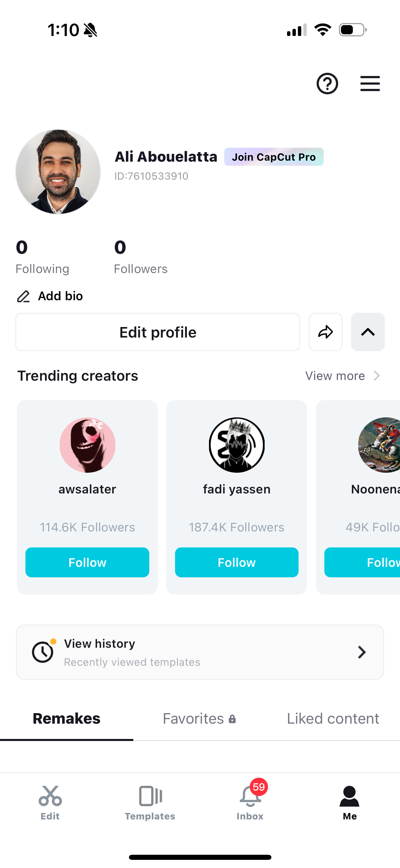This screenshot has width=400, height=868.
Task: Select the Templates icon in navigation bar
Action: coord(150,796)
